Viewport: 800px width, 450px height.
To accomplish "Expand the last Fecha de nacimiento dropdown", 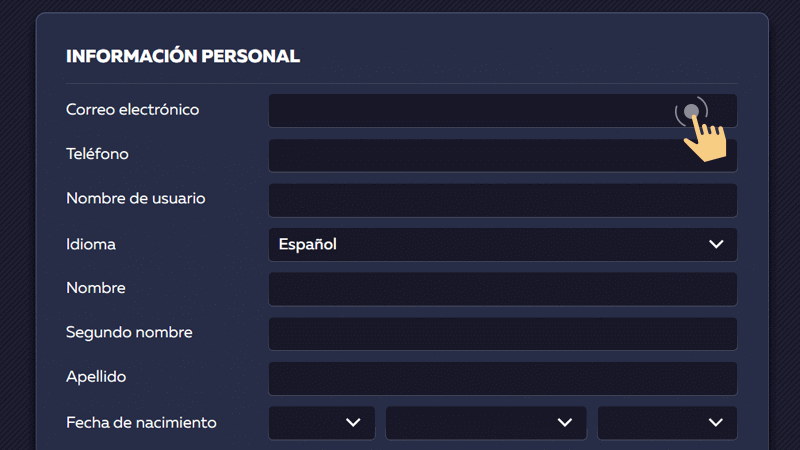I will 667,423.
